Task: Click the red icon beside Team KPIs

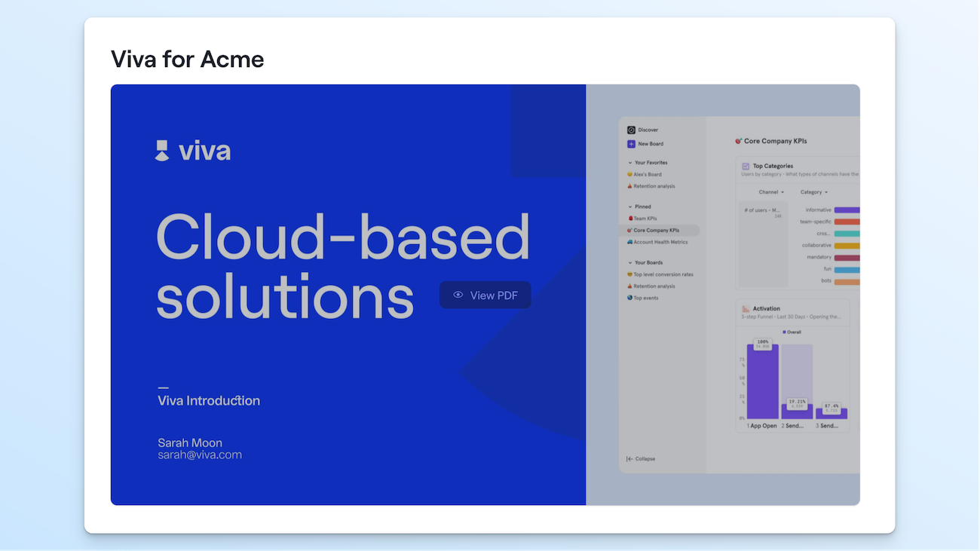Action: pos(629,219)
